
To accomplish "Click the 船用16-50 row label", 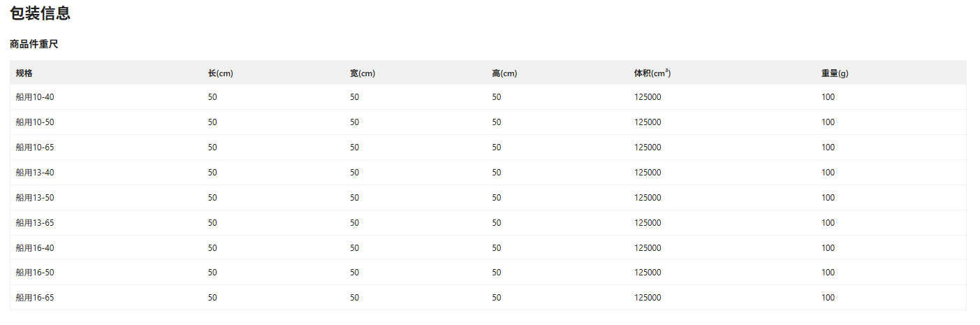I will 35,273.
